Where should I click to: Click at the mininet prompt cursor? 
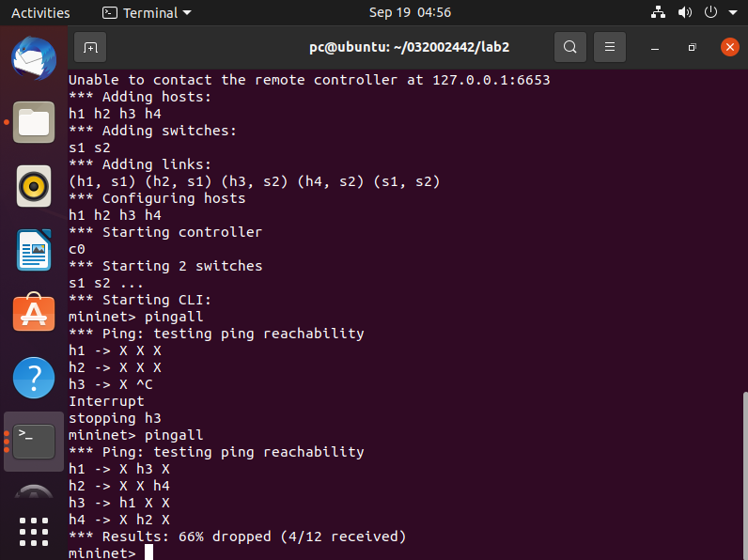coord(148,552)
